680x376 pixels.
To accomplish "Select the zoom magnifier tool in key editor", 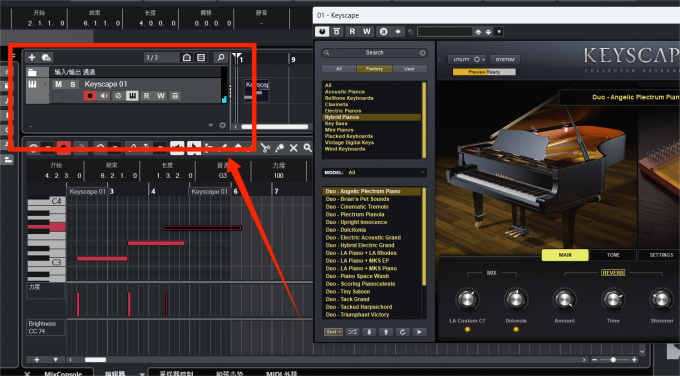I will (307, 148).
